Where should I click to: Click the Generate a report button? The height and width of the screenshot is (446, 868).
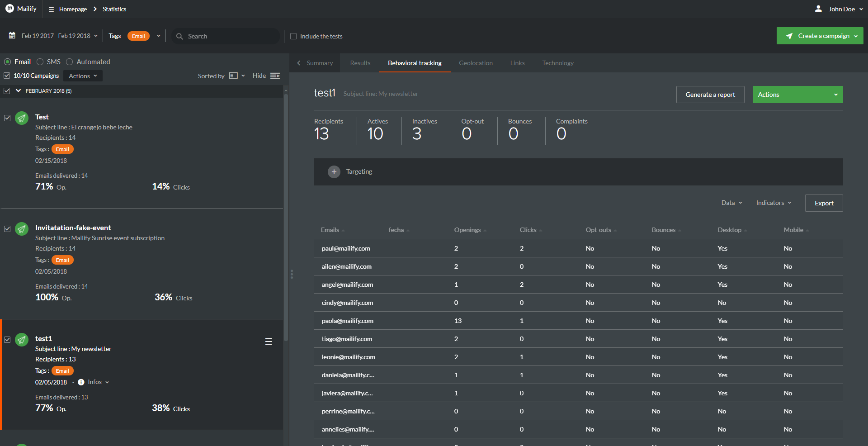(x=710, y=95)
